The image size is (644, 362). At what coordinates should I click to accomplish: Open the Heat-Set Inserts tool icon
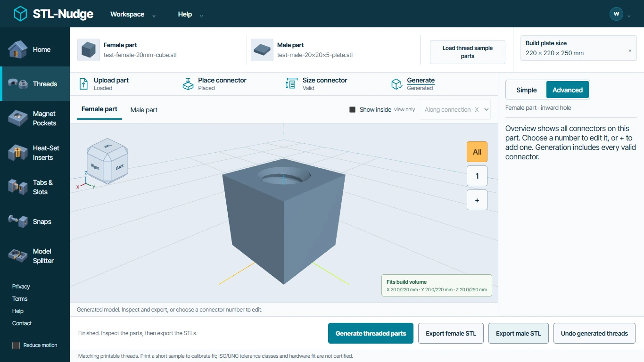coord(17,153)
